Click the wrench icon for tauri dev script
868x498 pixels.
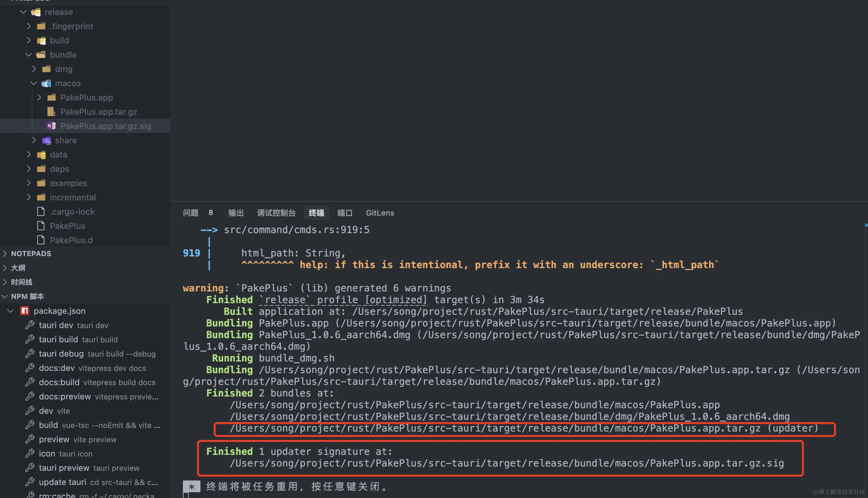pos(30,325)
